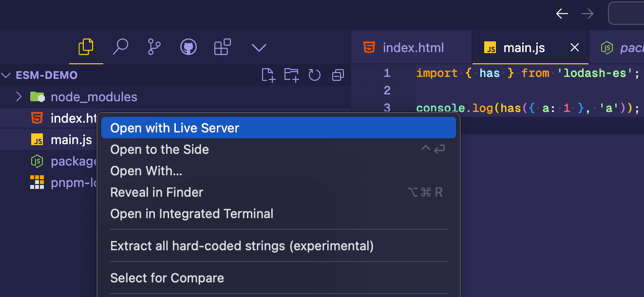
Task: Click the back navigation arrow
Action: [562, 13]
